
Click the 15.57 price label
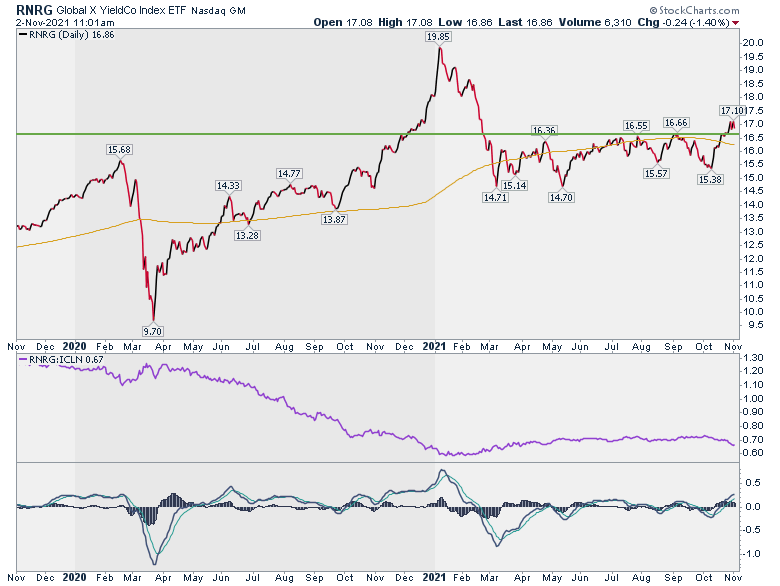(x=656, y=173)
